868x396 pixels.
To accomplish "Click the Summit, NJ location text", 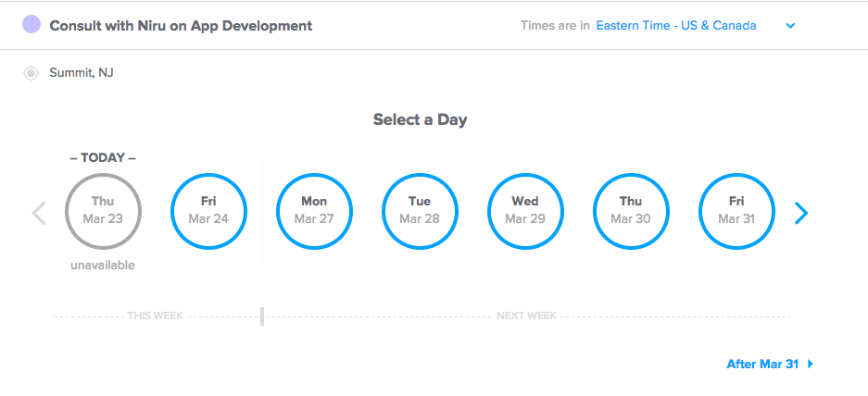I will 82,72.
